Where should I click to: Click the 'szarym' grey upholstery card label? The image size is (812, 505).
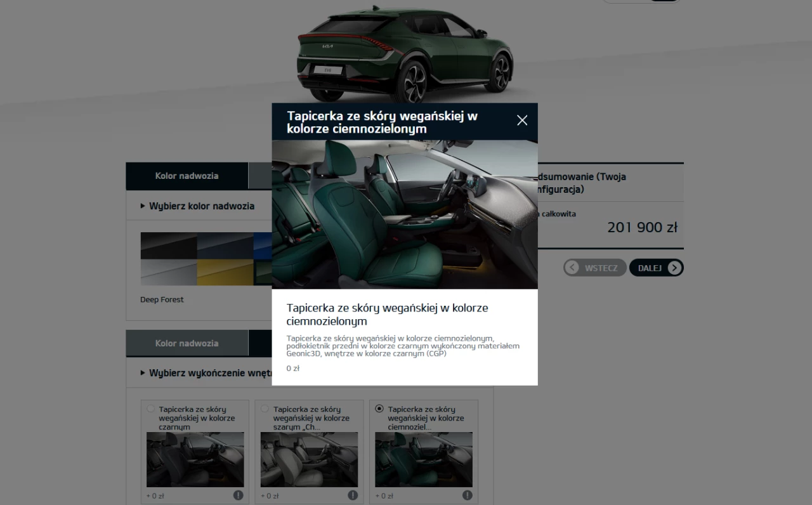click(311, 418)
